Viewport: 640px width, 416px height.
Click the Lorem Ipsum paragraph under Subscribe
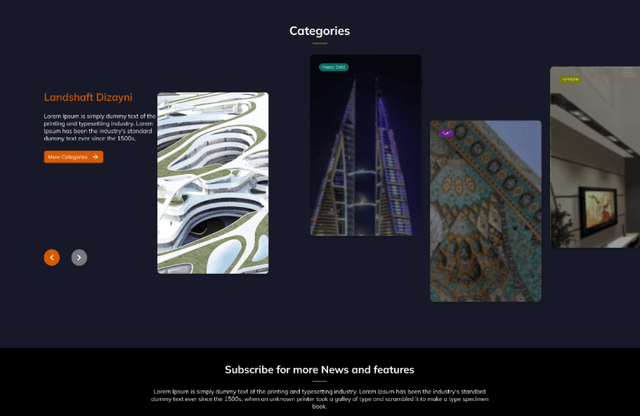319,398
